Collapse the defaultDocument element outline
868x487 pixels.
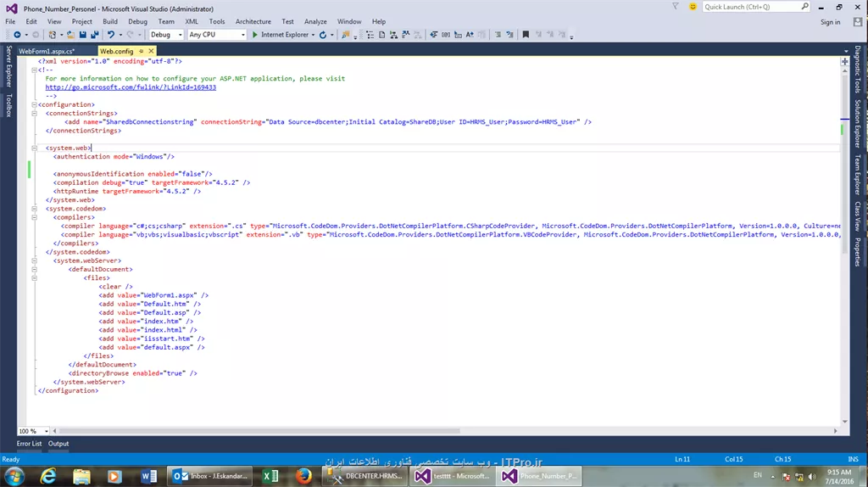pos(34,269)
